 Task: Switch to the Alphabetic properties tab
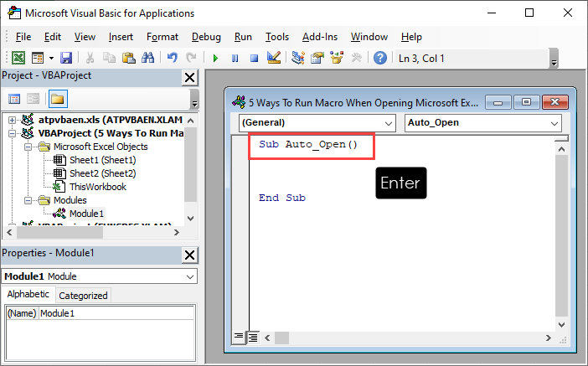pos(28,294)
